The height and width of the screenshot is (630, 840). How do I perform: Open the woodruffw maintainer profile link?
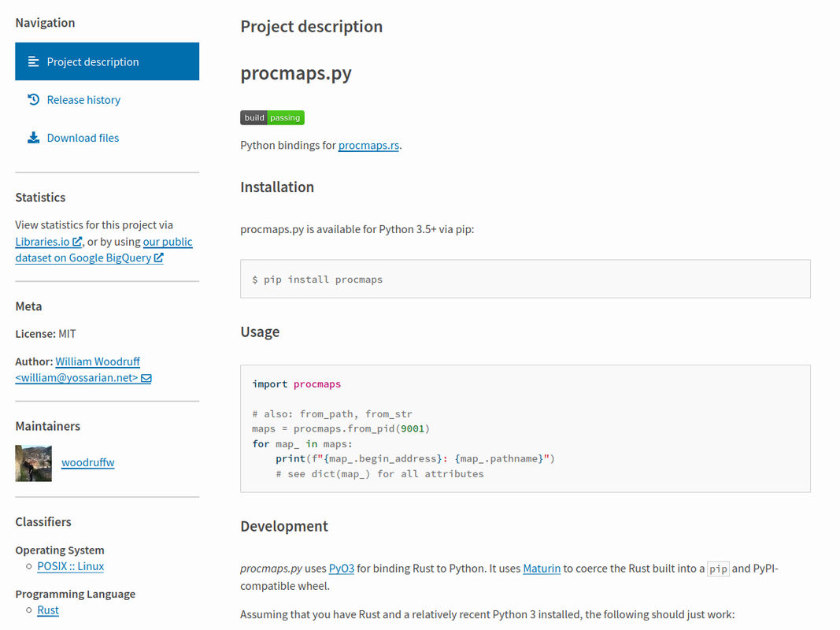[88, 462]
